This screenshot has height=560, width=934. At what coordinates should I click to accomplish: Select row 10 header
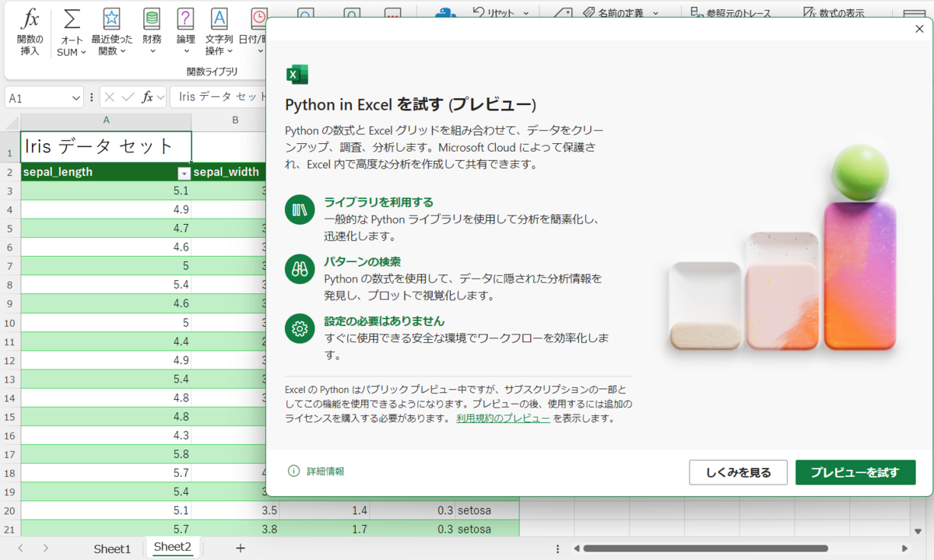[10, 323]
